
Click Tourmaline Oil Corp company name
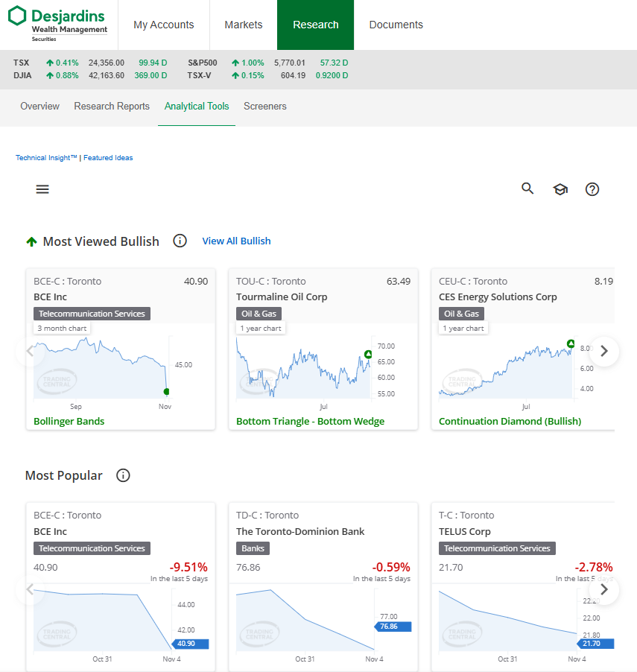(282, 297)
